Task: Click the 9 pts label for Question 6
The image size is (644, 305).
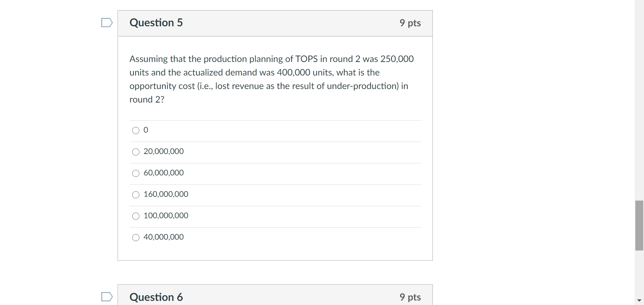Action: point(410,297)
